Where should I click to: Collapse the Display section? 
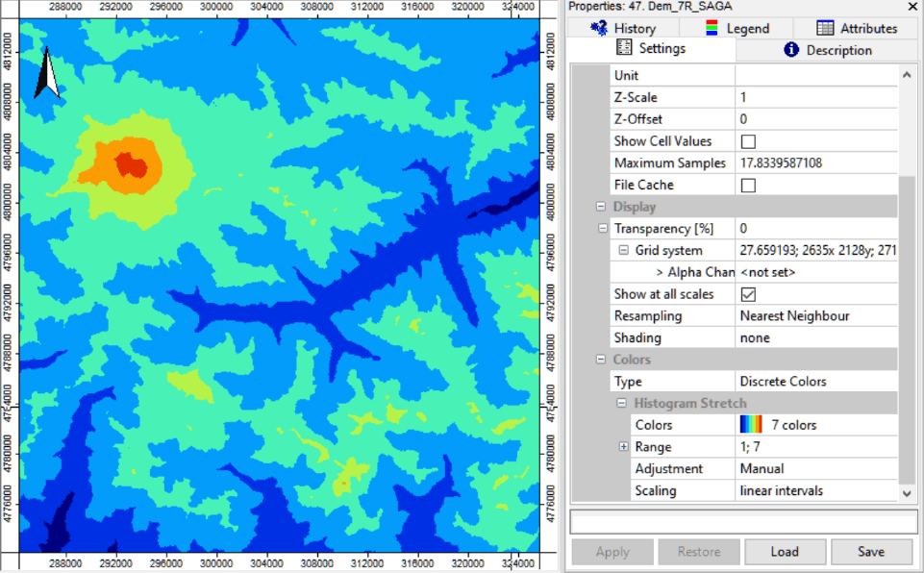coord(601,207)
